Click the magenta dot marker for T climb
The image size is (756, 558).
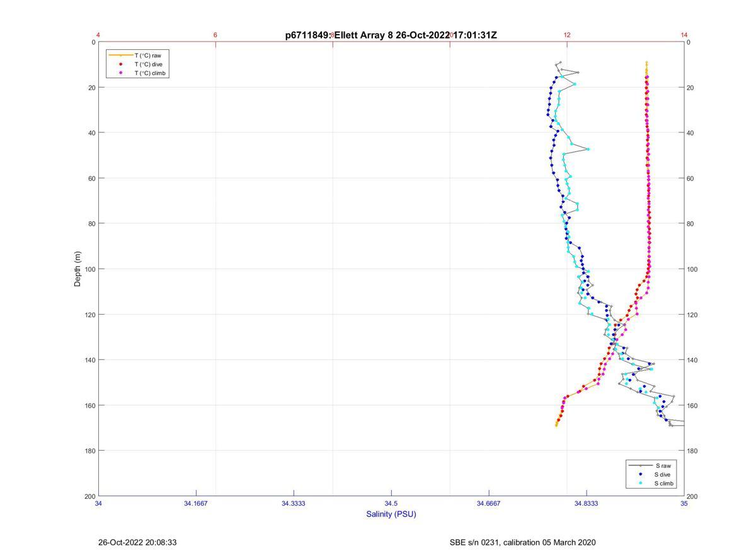tap(121, 73)
